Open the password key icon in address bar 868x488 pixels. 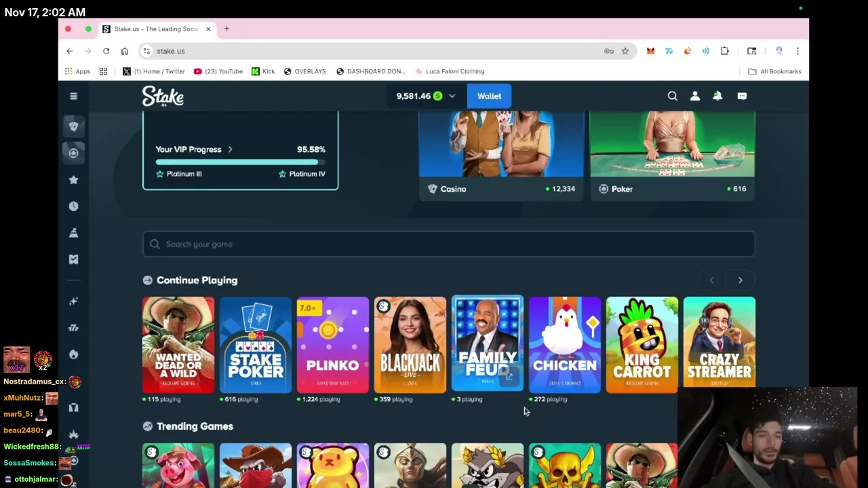[609, 51]
